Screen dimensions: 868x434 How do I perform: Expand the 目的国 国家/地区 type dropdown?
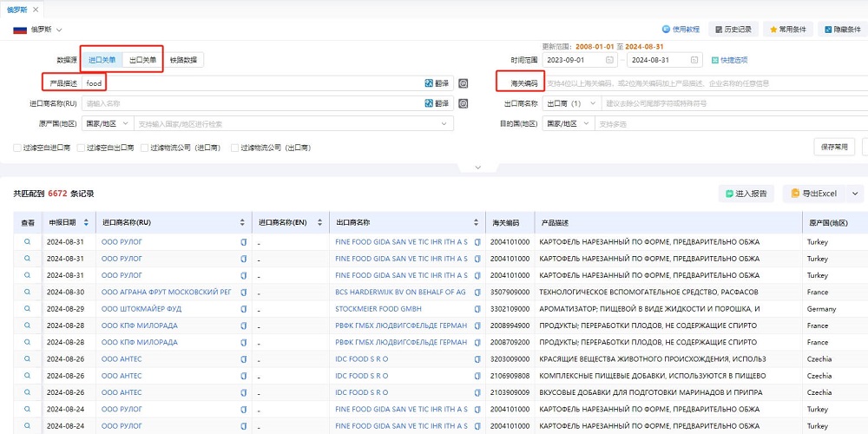[569, 123]
